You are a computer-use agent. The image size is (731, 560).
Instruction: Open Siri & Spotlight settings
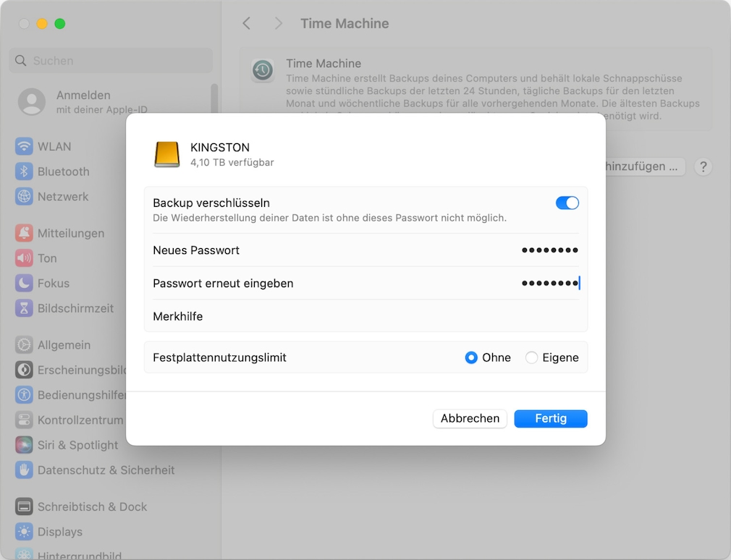77,445
